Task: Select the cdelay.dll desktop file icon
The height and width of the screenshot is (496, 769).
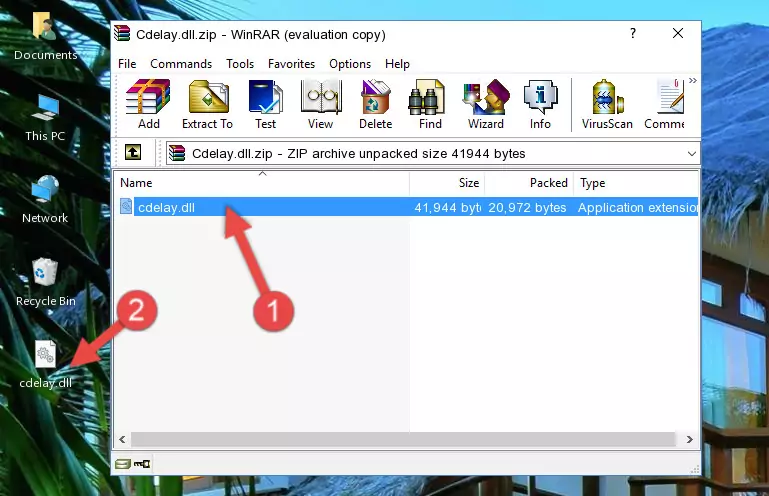Action: 46,365
